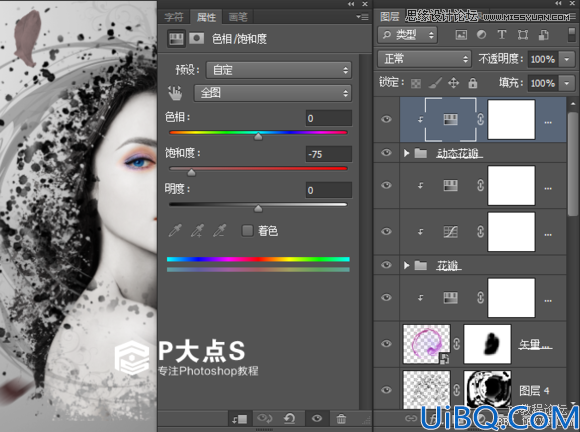This screenshot has width=580, height=432.
Task: Select the 图层 4 layer name
Action: point(534,390)
